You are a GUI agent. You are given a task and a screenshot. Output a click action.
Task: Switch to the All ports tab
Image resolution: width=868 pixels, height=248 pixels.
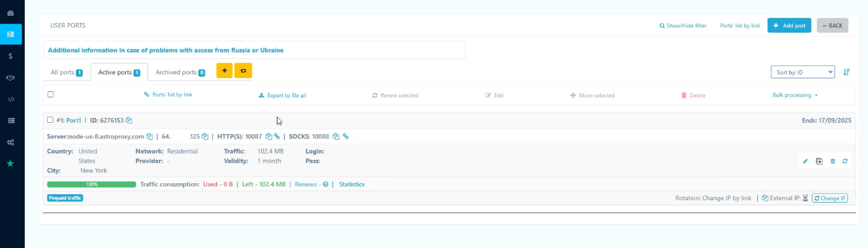coord(66,73)
